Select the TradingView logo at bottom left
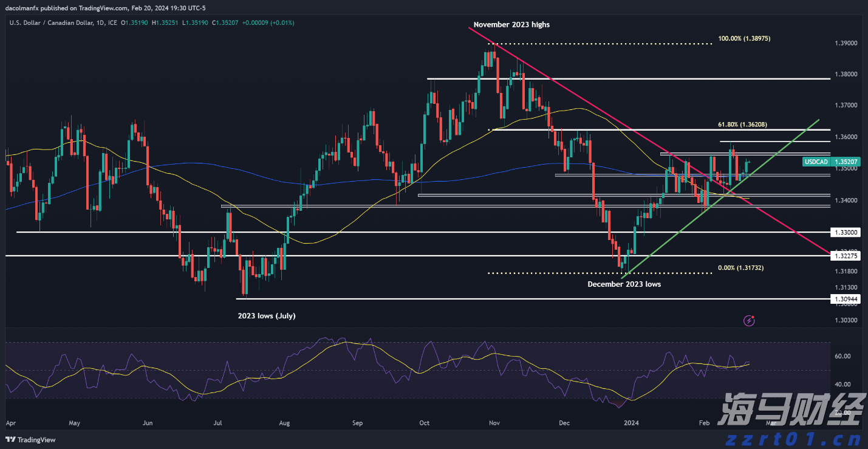Viewport: 868px width, 449px height. tap(30, 440)
